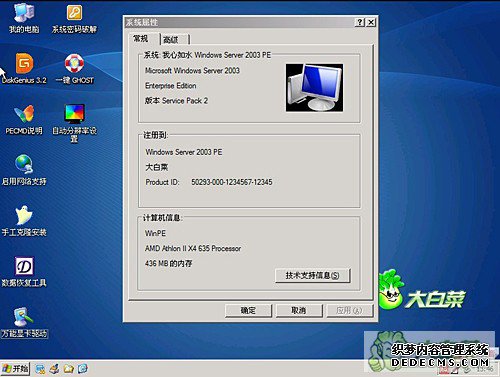Close the System Properties dialog
The image size is (500, 377).
pyautogui.click(x=371, y=22)
